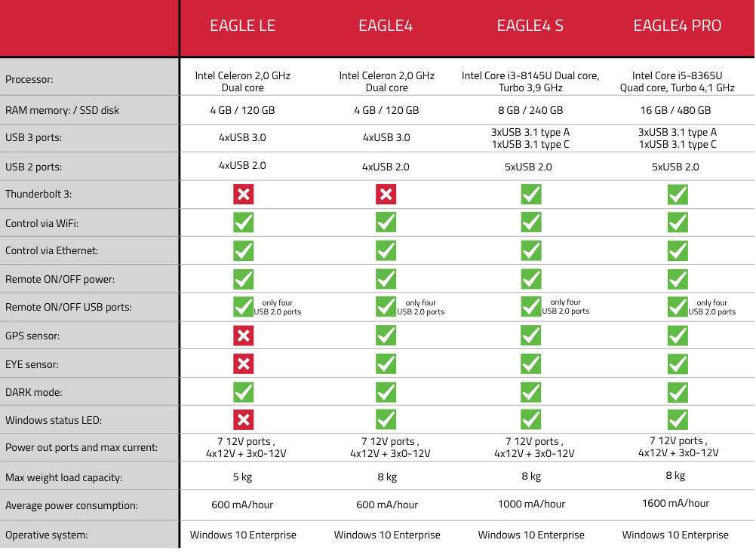Click the EAGLE4 S Thunderbolt 3 green checkmark

tap(531, 195)
